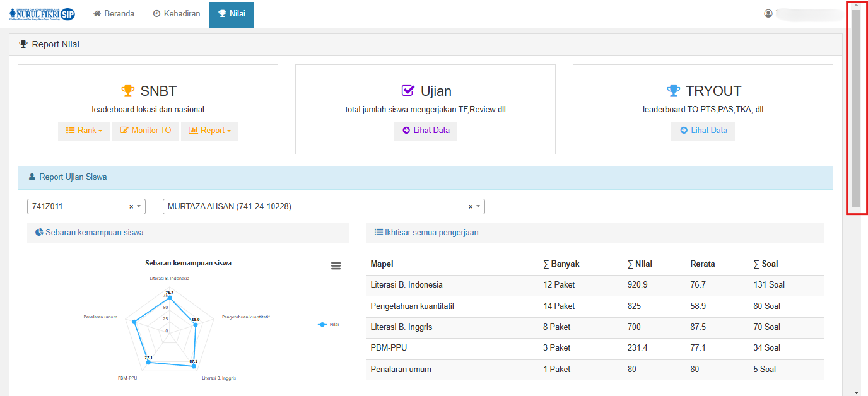Image resolution: width=868 pixels, height=396 pixels.
Task: Clear the MURTAZA AHSAN student selection
Action: (471, 207)
